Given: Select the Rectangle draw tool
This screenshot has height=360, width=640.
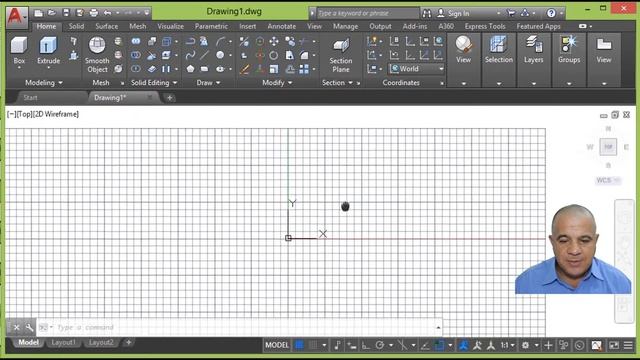Looking at the screenshot, I should 204,69.
